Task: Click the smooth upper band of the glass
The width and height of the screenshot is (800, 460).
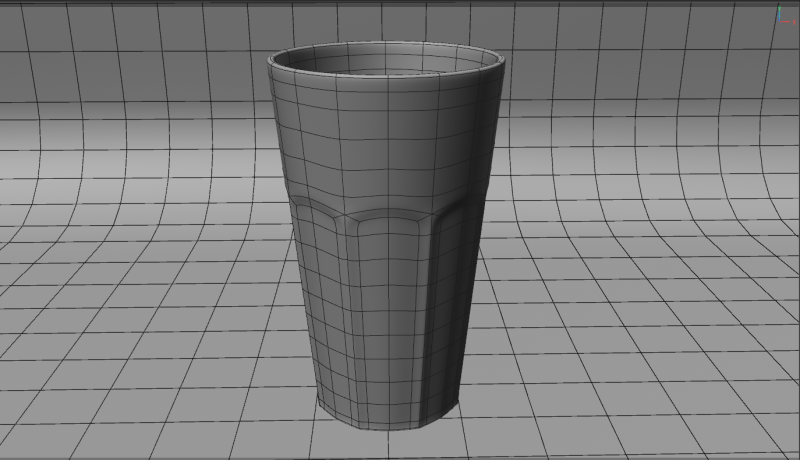Action: point(385,140)
